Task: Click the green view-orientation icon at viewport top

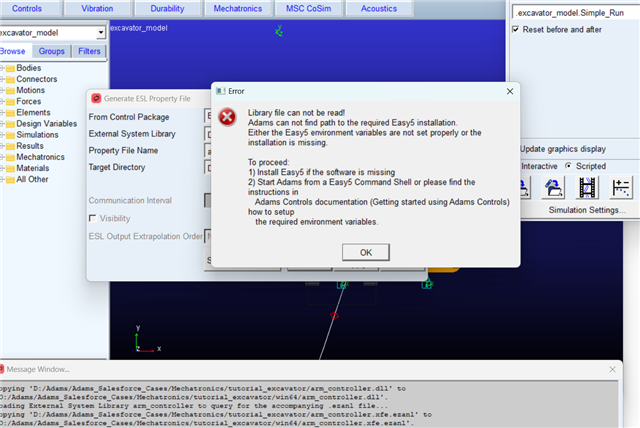Action: pos(279,31)
